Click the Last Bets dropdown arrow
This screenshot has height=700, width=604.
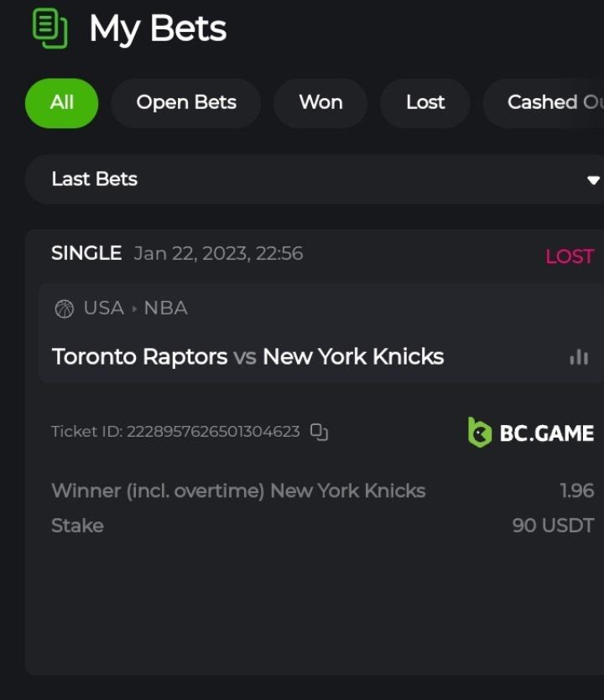pyautogui.click(x=593, y=180)
